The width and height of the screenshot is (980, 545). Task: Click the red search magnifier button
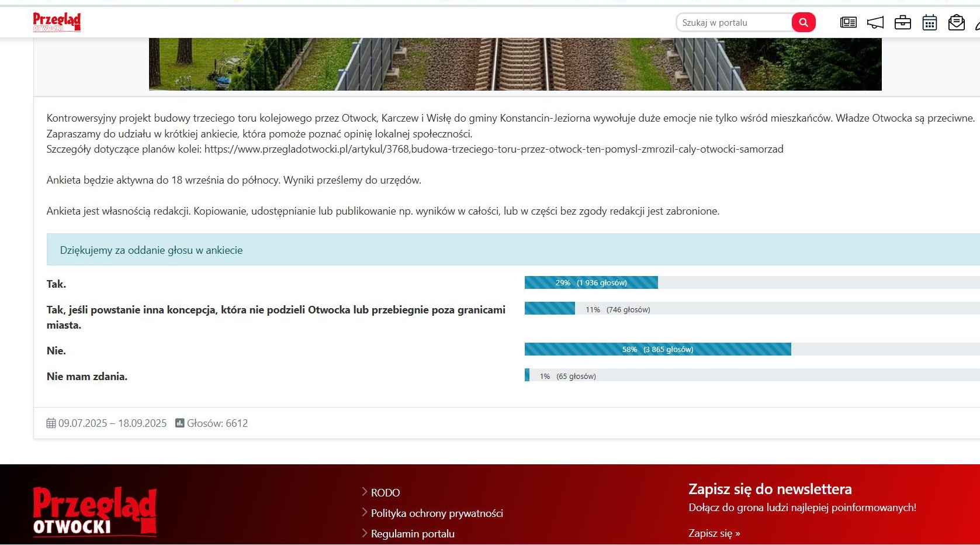(x=804, y=22)
